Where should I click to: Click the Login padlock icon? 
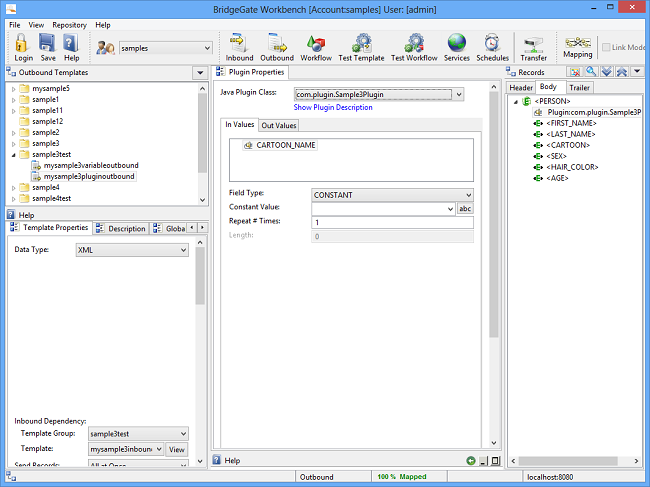tap(22, 43)
